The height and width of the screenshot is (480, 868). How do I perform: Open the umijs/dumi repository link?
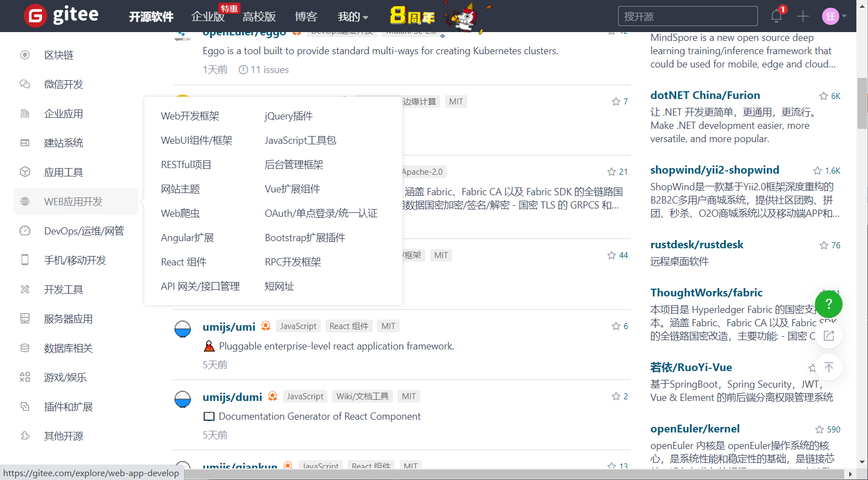tap(232, 397)
